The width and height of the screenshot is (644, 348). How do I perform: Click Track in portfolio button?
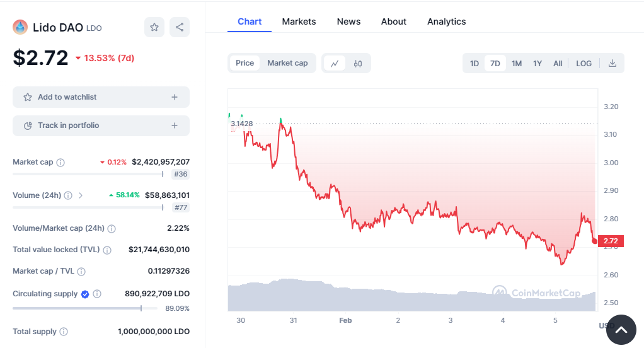[x=101, y=125]
